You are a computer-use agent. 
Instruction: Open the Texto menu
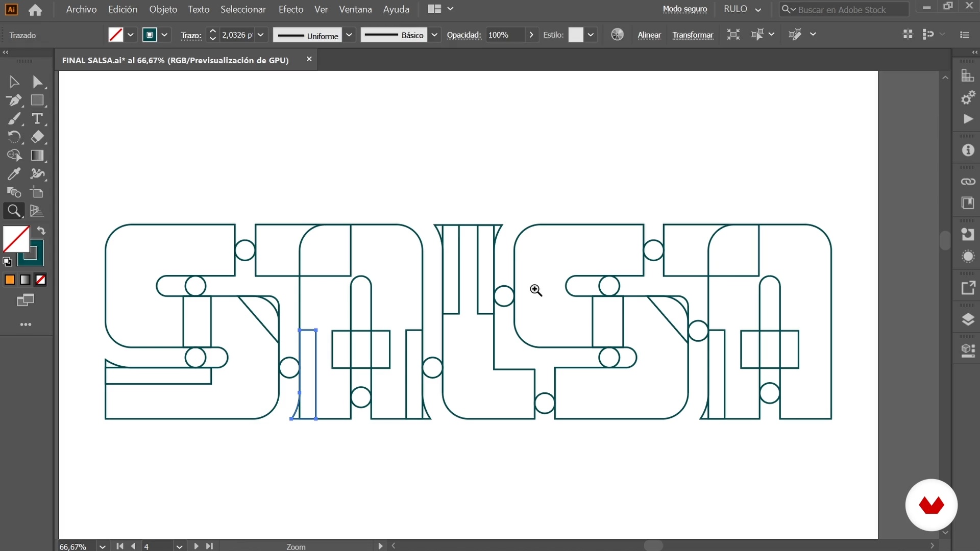click(199, 9)
